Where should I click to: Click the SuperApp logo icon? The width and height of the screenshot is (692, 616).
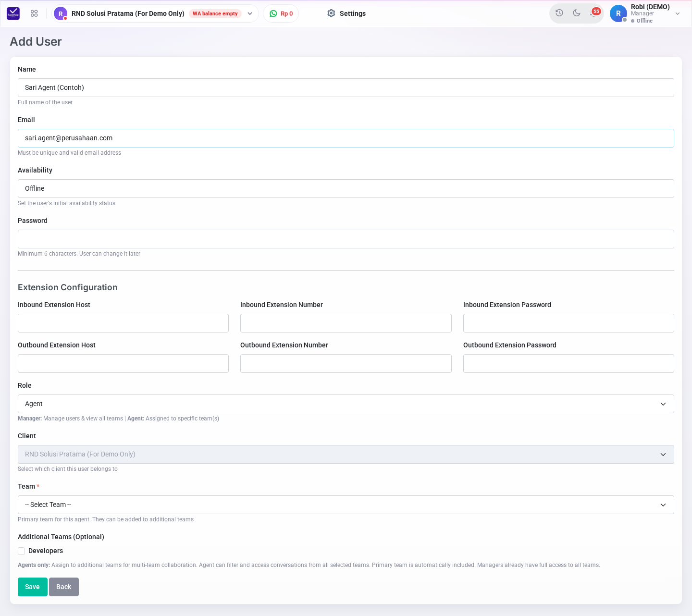click(13, 13)
